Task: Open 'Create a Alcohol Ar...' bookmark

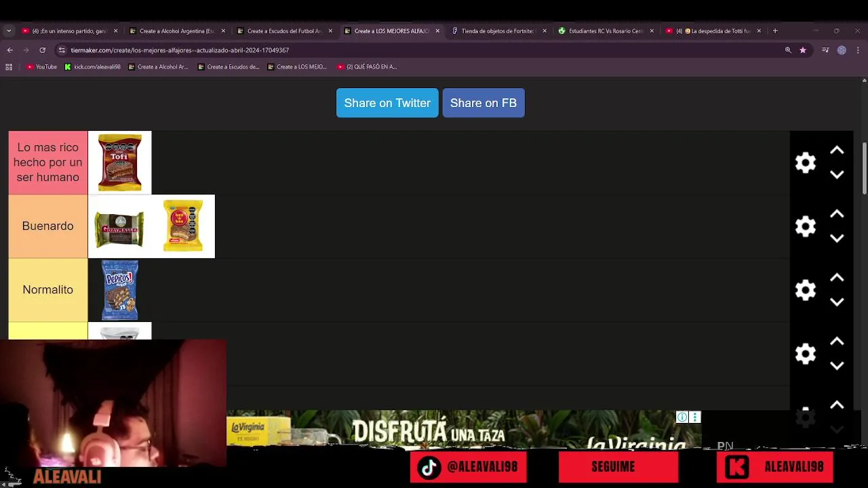Action: pyautogui.click(x=159, y=66)
